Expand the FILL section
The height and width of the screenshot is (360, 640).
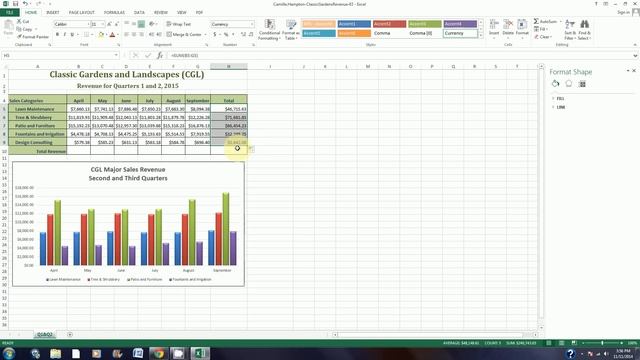click(560, 98)
